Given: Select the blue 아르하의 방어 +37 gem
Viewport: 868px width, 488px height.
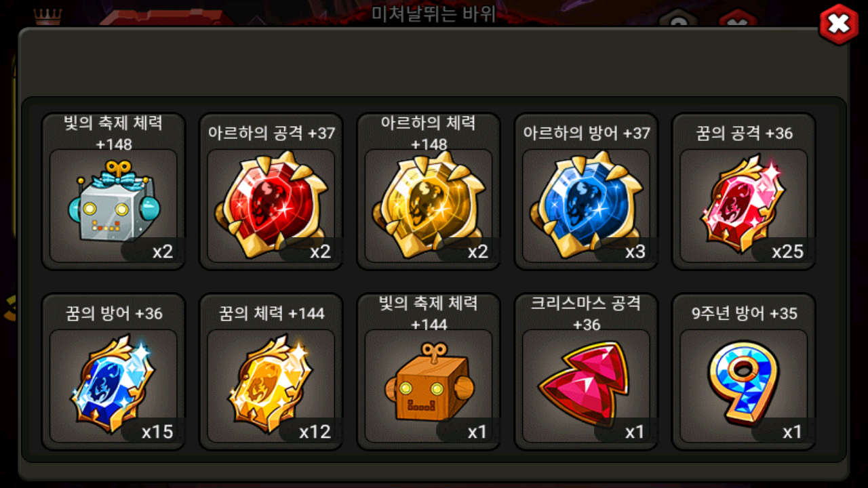Looking at the screenshot, I should pos(586,205).
